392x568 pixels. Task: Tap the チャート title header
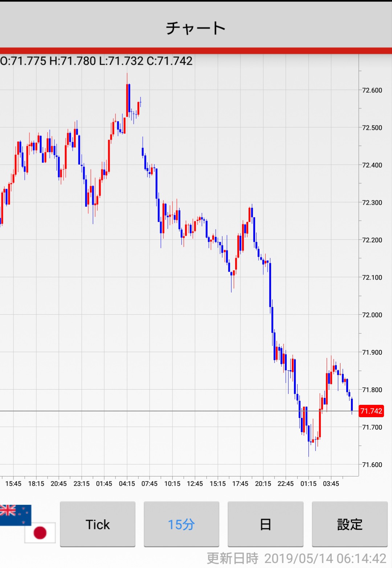pyautogui.click(x=196, y=28)
